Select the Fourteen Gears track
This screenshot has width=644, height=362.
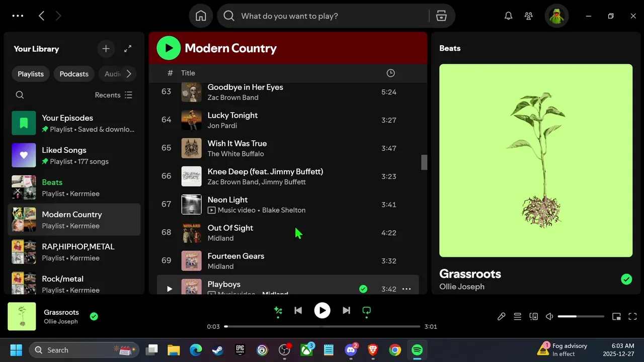288,260
